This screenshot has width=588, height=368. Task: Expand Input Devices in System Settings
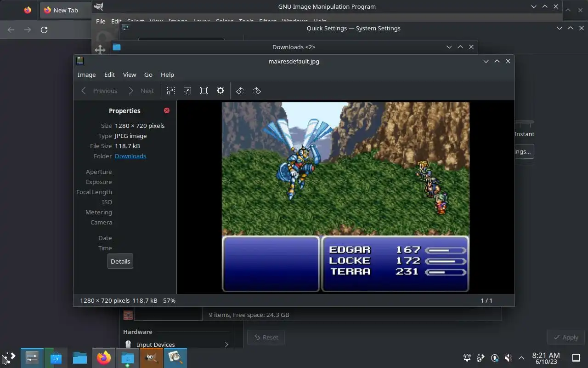coord(226,345)
